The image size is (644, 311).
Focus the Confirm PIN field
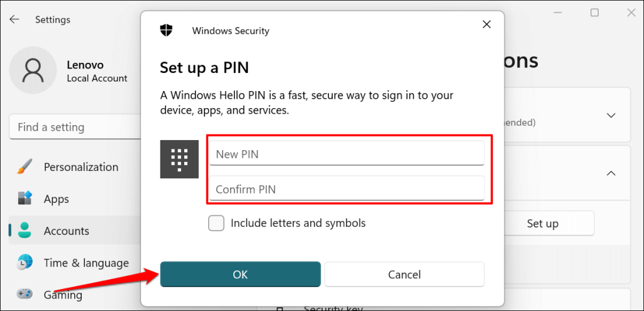347,189
